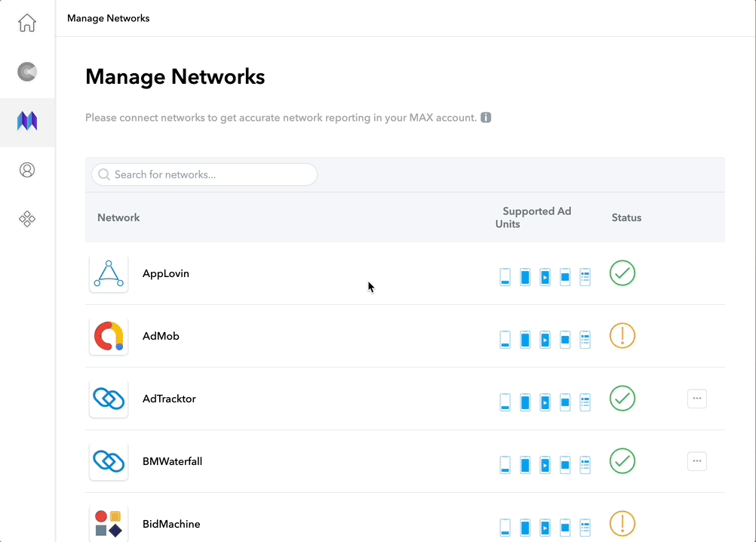Click the diamond grid icon in the sidebar
Image resolution: width=756 pixels, height=542 pixels.
point(27,219)
